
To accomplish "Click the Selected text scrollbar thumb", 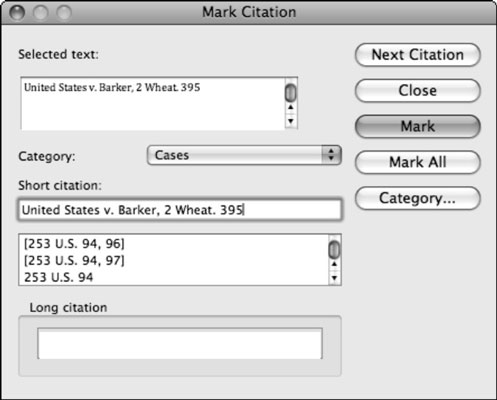I will click(291, 92).
